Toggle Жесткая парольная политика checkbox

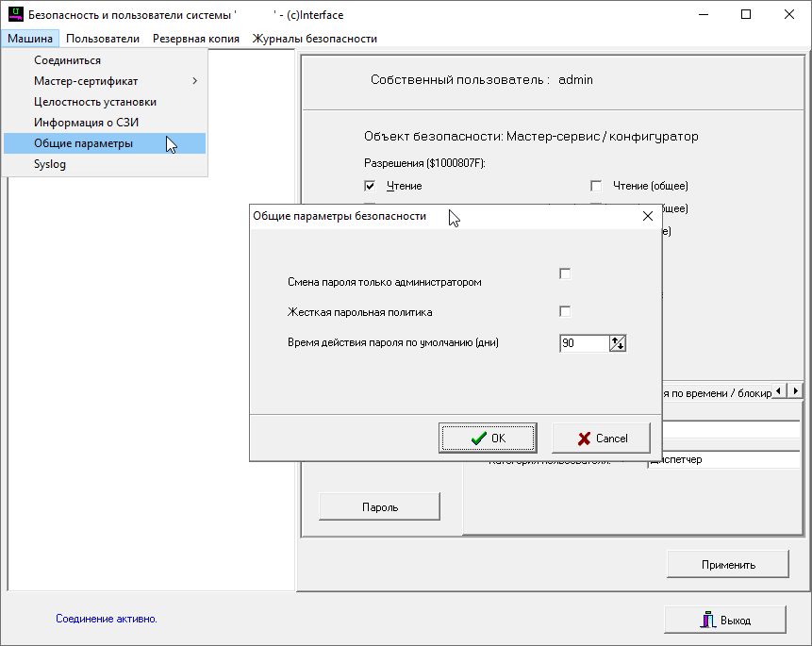coord(565,312)
